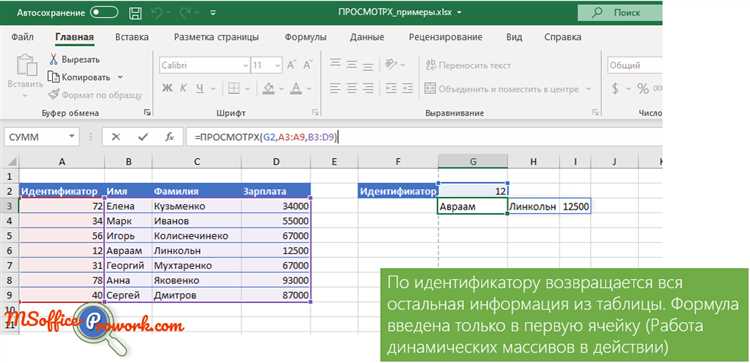The width and height of the screenshot is (750, 363).
Task: Click the Align Right icon
Action: coord(368,88)
